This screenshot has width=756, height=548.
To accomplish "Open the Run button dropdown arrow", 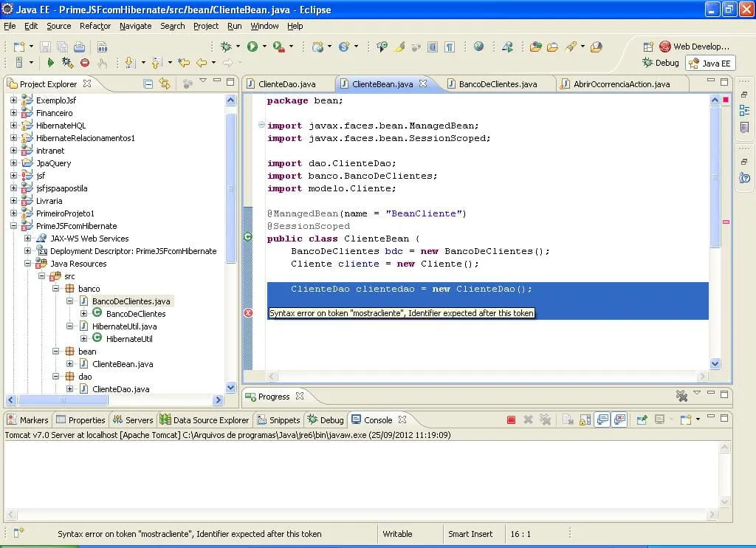I will click(x=264, y=47).
